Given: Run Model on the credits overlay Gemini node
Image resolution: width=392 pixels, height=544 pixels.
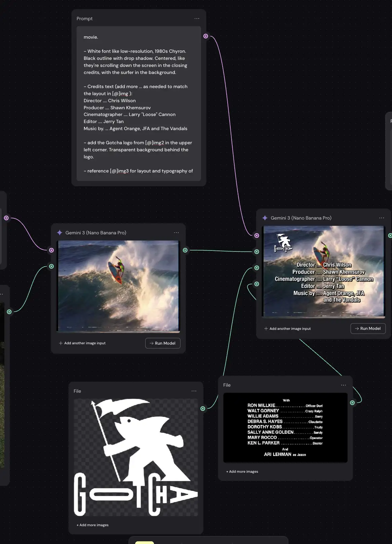Looking at the screenshot, I should tap(368, 328).
